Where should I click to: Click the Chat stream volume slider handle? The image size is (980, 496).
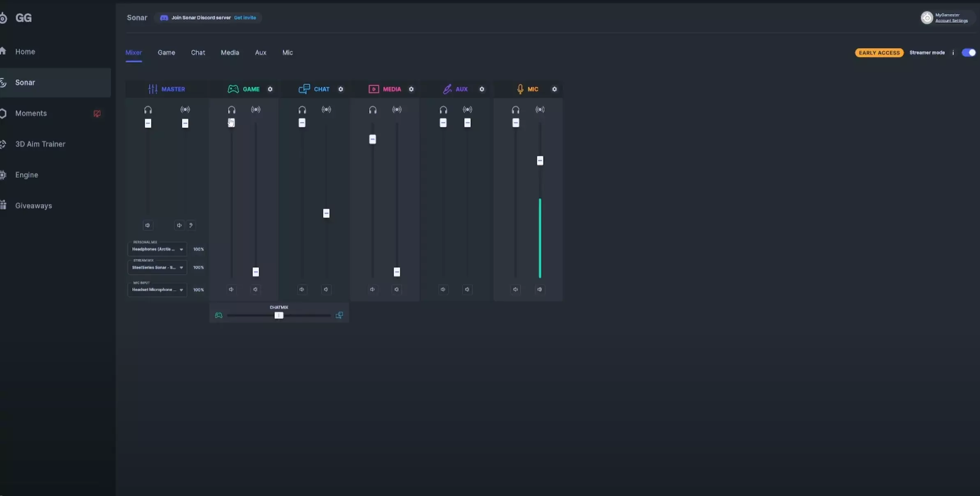(x=326, y=213)
